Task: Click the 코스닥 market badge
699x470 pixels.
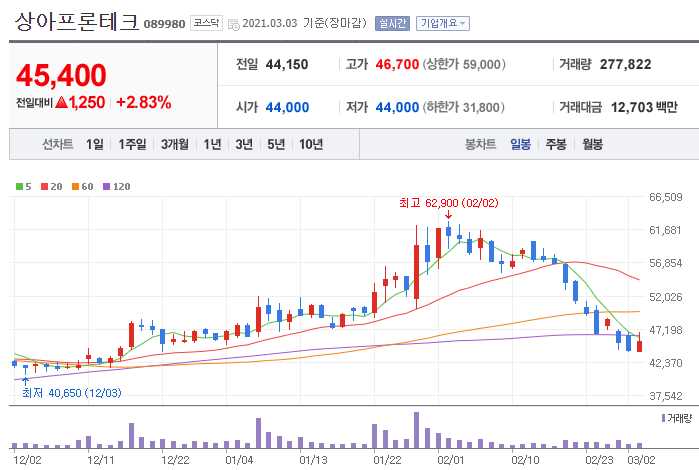Action: 206,23
